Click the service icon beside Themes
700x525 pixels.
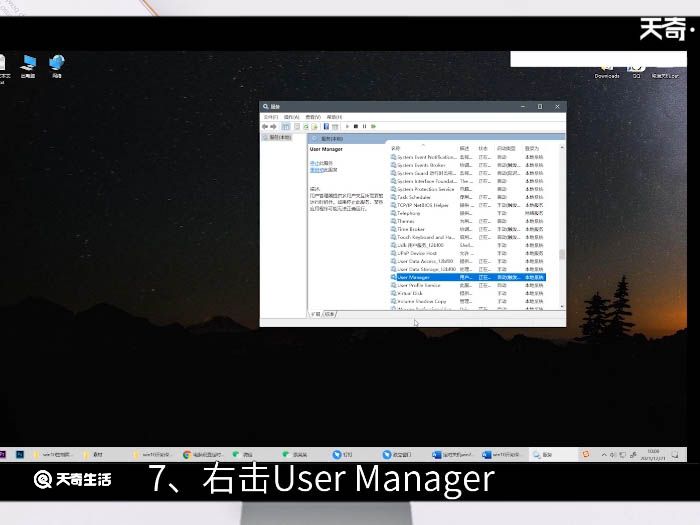[393, 221]
